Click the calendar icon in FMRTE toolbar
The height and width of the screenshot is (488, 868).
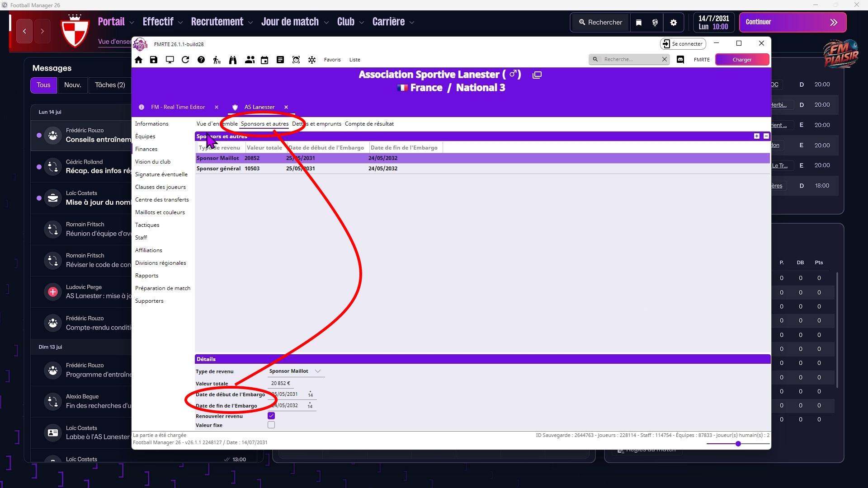(264, 60)
